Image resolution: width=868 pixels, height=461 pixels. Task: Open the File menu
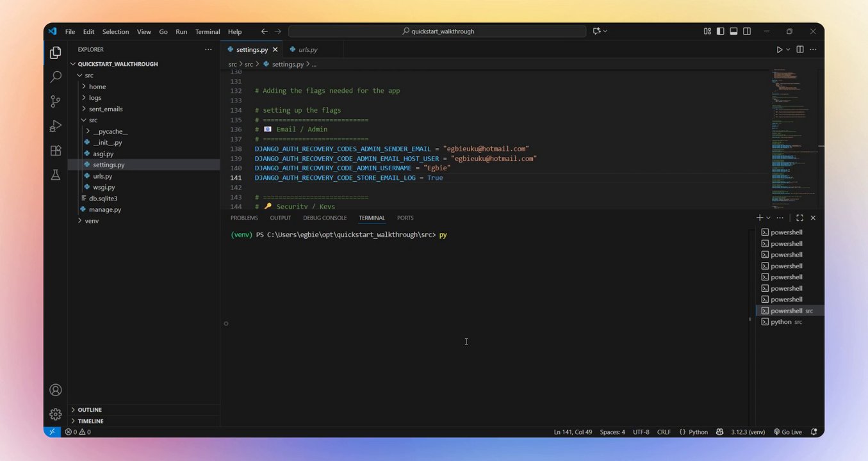coord(70,31)
